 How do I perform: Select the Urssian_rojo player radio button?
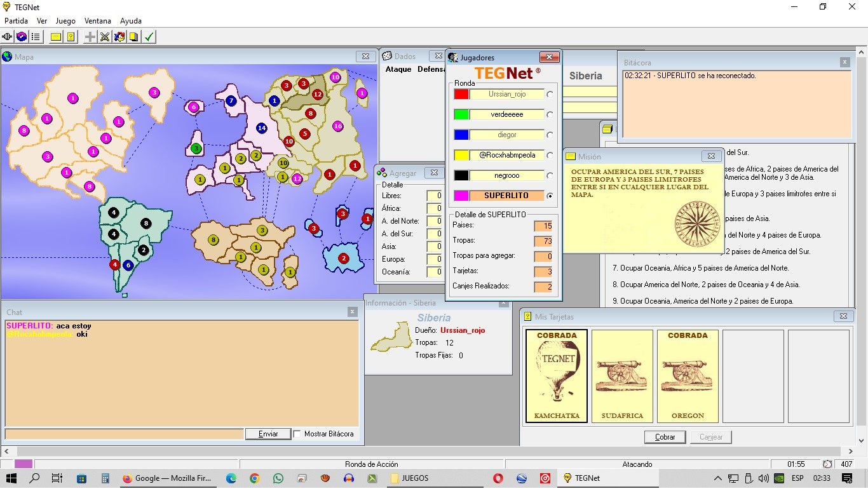pyautogui.click(x=550, y=94)
